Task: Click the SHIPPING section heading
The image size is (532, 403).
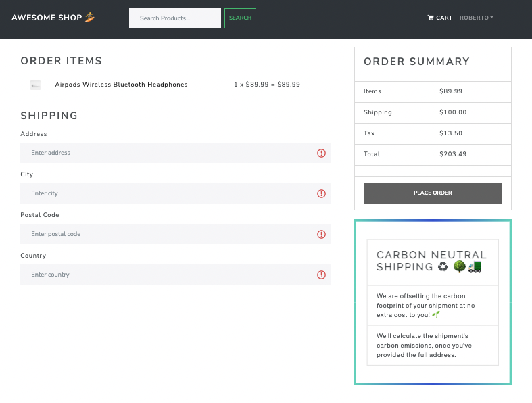Action: [x=49, y=116]
